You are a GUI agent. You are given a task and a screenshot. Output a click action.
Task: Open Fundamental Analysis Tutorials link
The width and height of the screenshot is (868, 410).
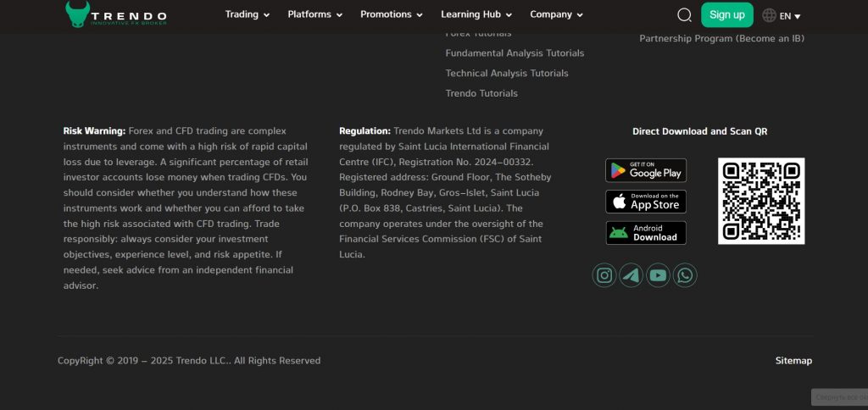click(515, 53)
